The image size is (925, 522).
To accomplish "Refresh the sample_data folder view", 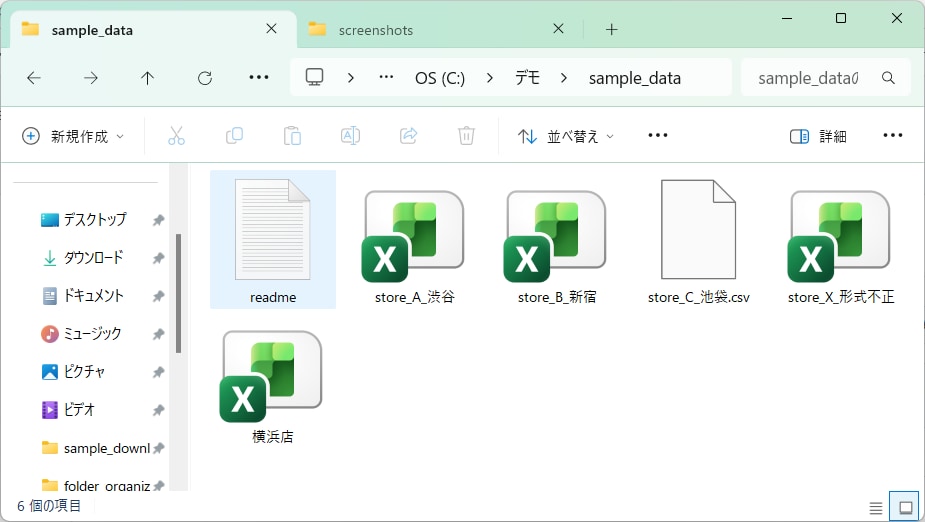I will coord(205,78).
